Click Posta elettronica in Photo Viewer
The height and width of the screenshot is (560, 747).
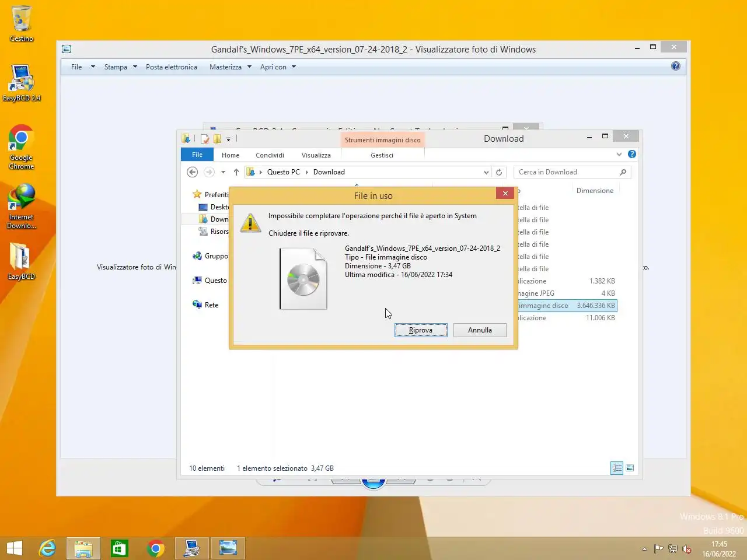coord(172,67)
